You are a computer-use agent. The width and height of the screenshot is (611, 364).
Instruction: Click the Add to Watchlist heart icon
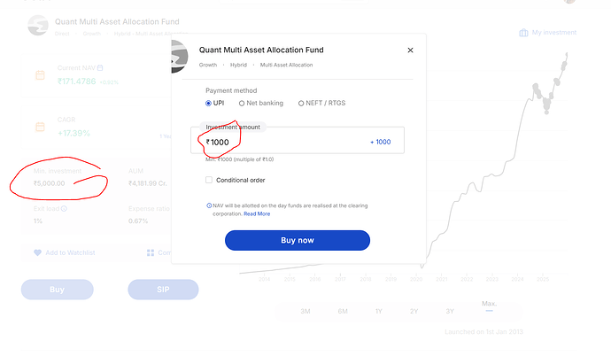click(x=37, y=252)
